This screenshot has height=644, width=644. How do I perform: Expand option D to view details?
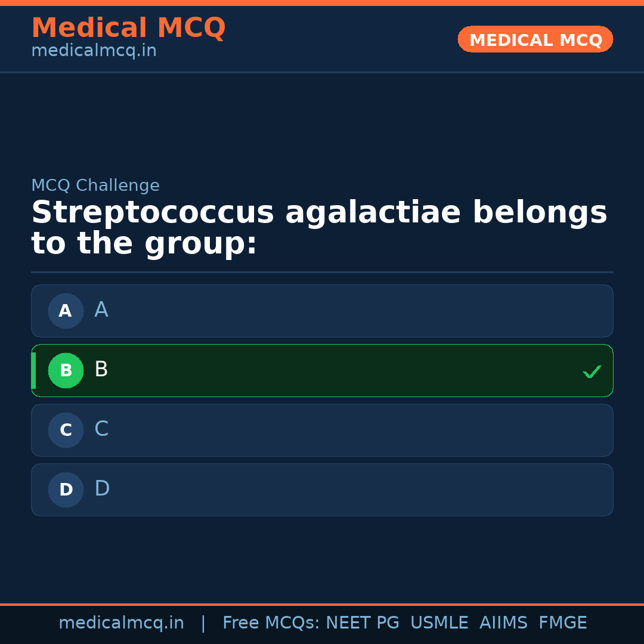coord(322,490)
